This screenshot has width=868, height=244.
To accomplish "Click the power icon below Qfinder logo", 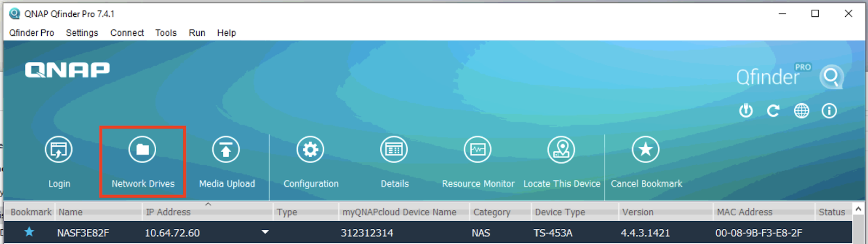I will [746, 111].
